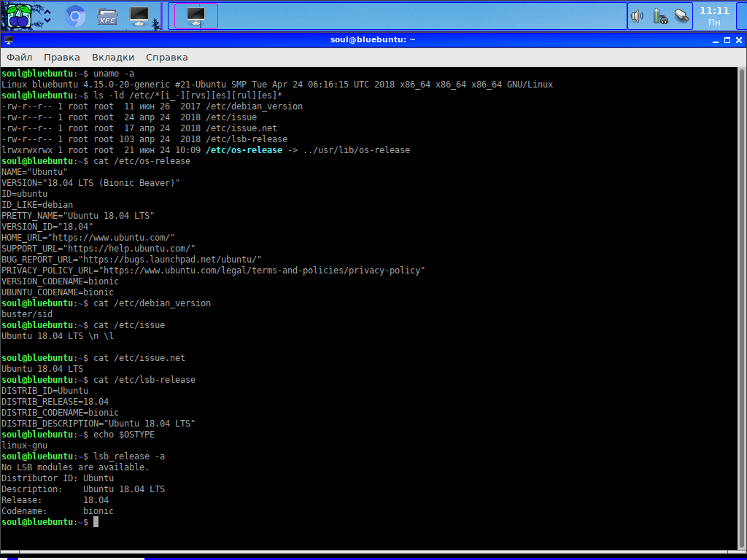Viewport: 747px width, 560px height.
Task: Click the ls listing row for /etc/lsb-release
Action: (x=144, y=139)
